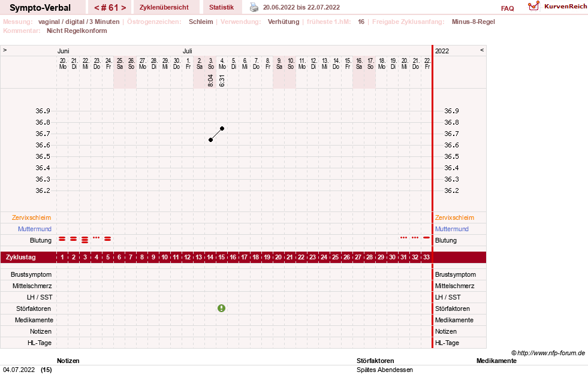The width and height of the screenshot is (588, 384).
Task: Click light bleeding marker on cycle day 33
Action: 426,237
